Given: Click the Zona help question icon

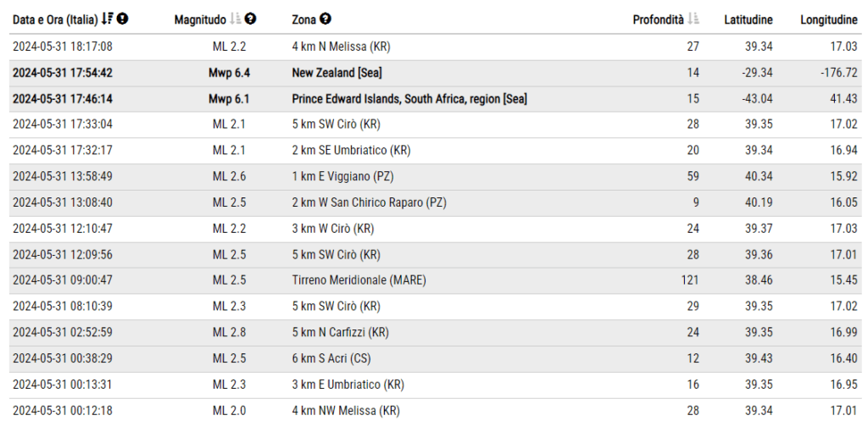Looking at the screenshot, I should (325, 19).
